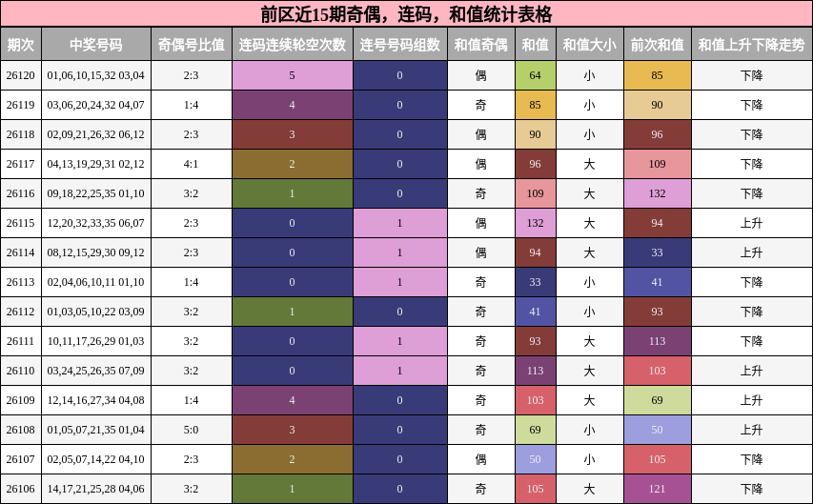This screenshot has height=504, width=813.
Task: Select issue number 26112
Action: click(x=21, y=312)
